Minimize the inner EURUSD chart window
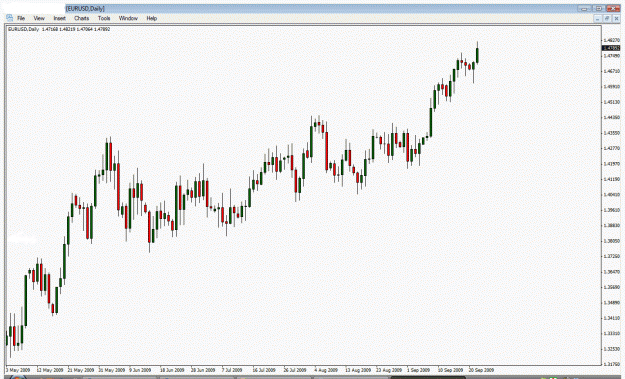Screen dimensions: 625x379 (597, 18)
